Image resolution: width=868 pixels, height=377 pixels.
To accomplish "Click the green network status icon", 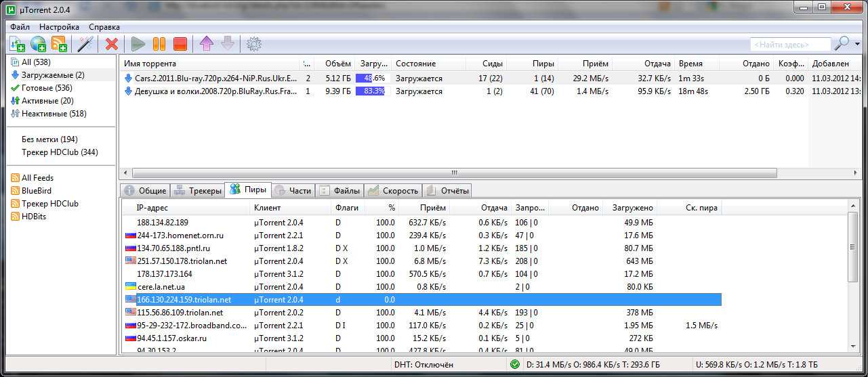I will (x=515, y=365).
